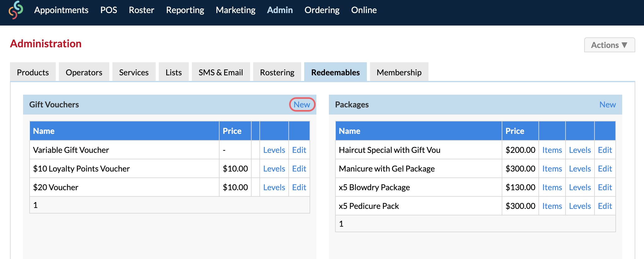This screenshot has height=259, width=644.
Task: Sort Gift Vouchers by Name column header
Action: [125, 131]
